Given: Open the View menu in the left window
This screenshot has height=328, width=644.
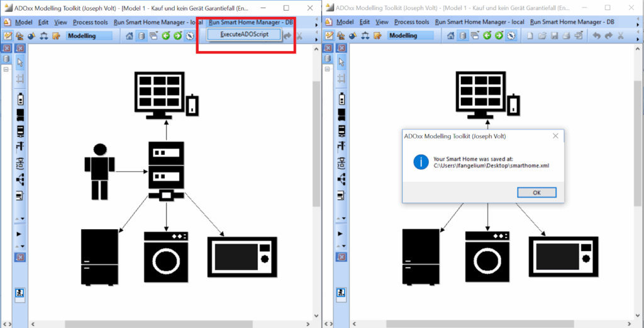Looking at the screenshot, I should tap(60, 22).
